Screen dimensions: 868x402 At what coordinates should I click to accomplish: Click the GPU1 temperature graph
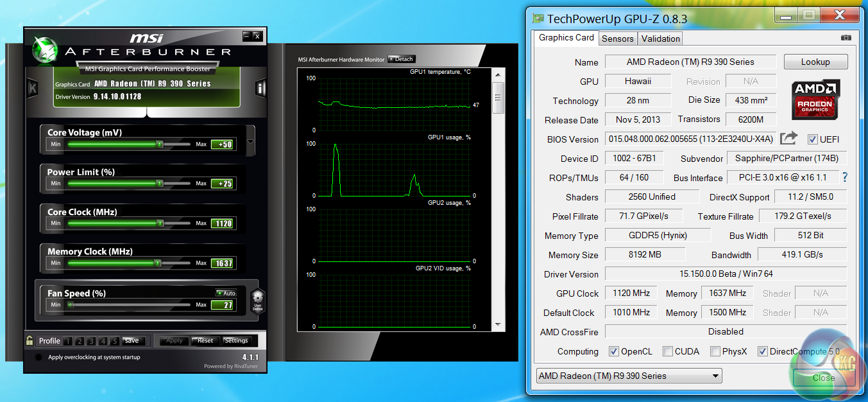click(x=395, y=104)
